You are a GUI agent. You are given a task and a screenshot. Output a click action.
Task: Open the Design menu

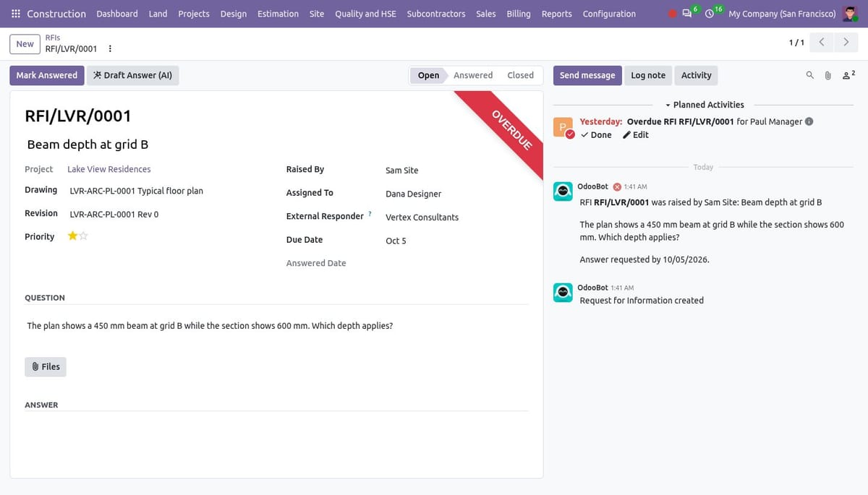coord(234,14)
